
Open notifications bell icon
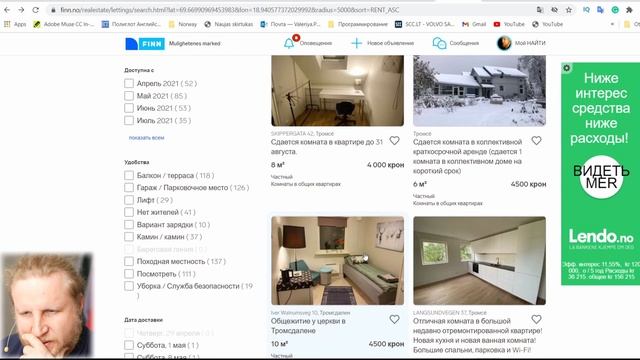click(x=289, y=43)
